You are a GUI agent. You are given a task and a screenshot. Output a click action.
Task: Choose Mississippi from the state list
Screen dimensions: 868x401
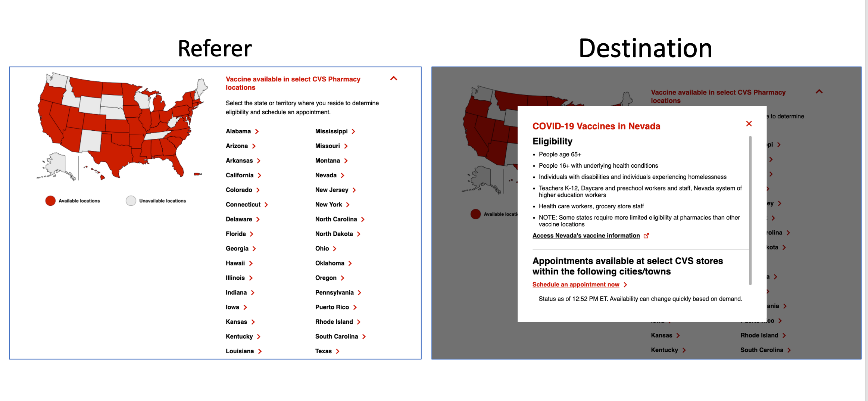331,131
